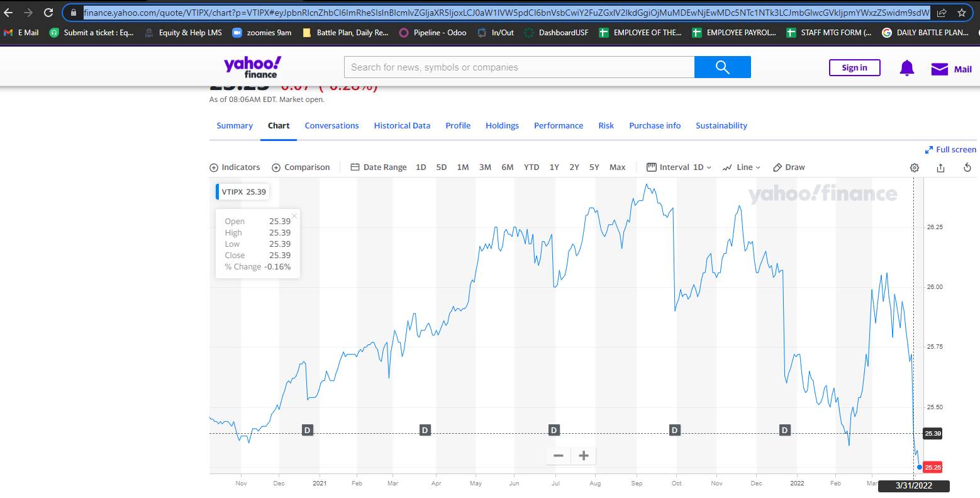This screenshot has height=498, width=980.
Task: Select Max range
Action: [x=618, y=167]
